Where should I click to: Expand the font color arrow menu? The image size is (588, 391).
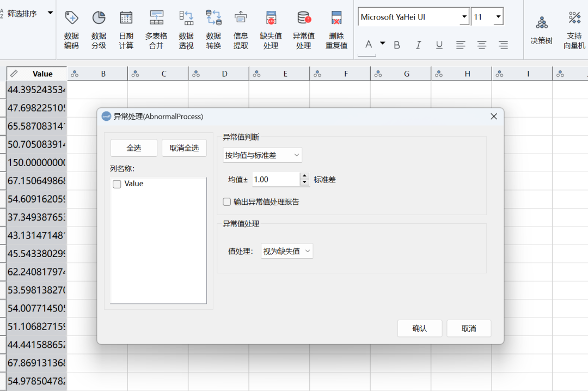coord(383,44)
